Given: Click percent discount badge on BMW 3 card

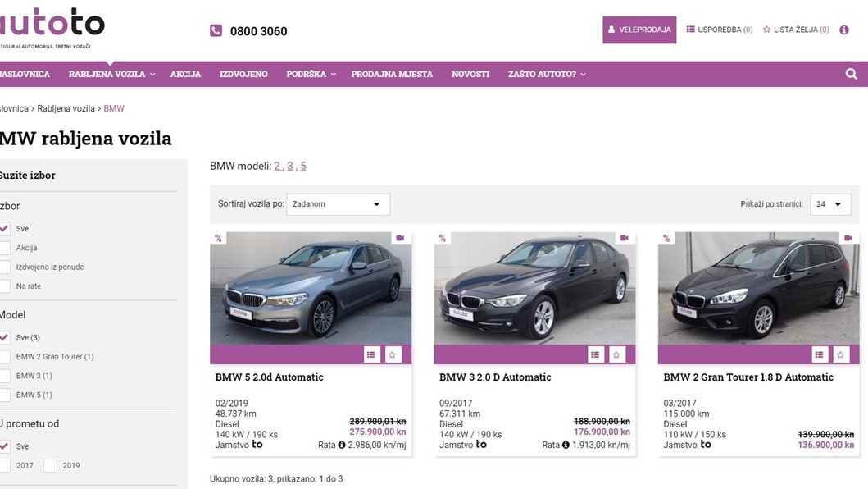Looking at the screenshot, I should [x=442, y=239].
